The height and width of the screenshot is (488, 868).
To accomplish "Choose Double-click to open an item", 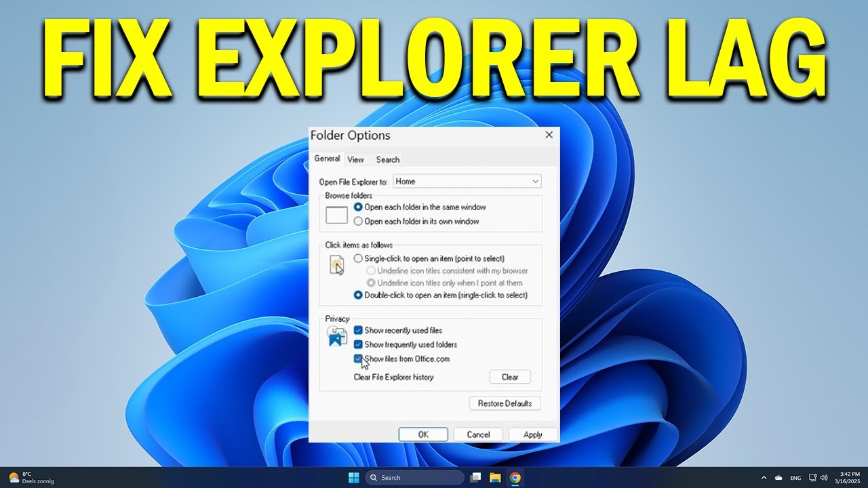I will (x=358, y=296).
